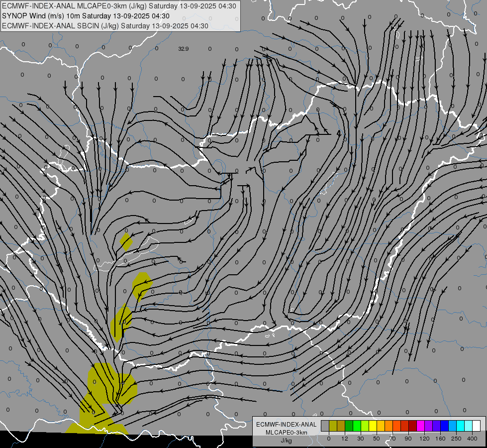Screen dimensions: 487x448
Task: Click the pure blue legend swatch
Action: [x=444, y=426]
